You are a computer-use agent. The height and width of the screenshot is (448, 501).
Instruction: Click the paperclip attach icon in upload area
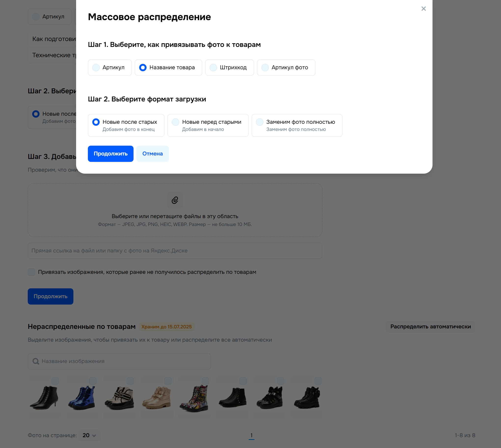pos(175,200)
